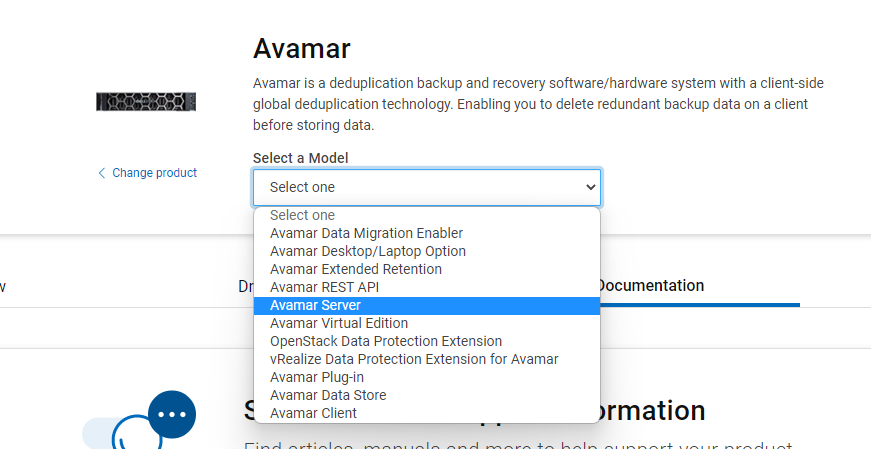Viewport: 871px width, 449px height.
Task: Click the Avamar product heading
Action: click(x=302, y=48)
